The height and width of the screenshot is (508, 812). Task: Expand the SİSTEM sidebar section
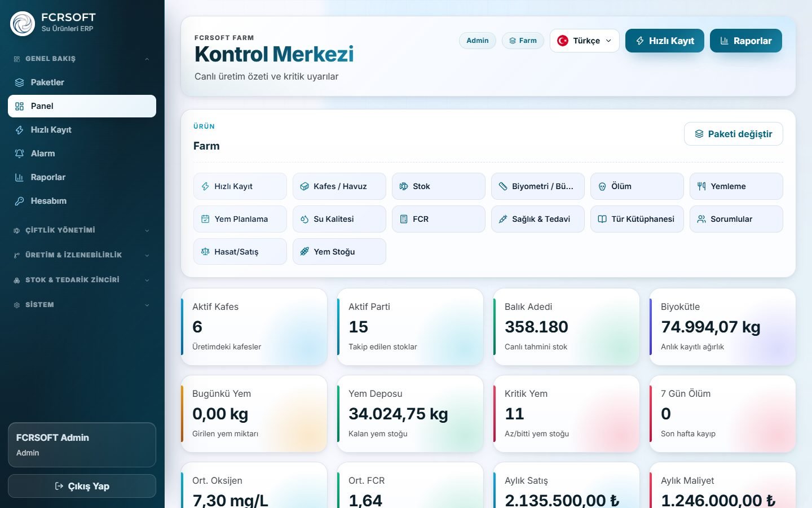pyautogui.click(x=82, y=305)
